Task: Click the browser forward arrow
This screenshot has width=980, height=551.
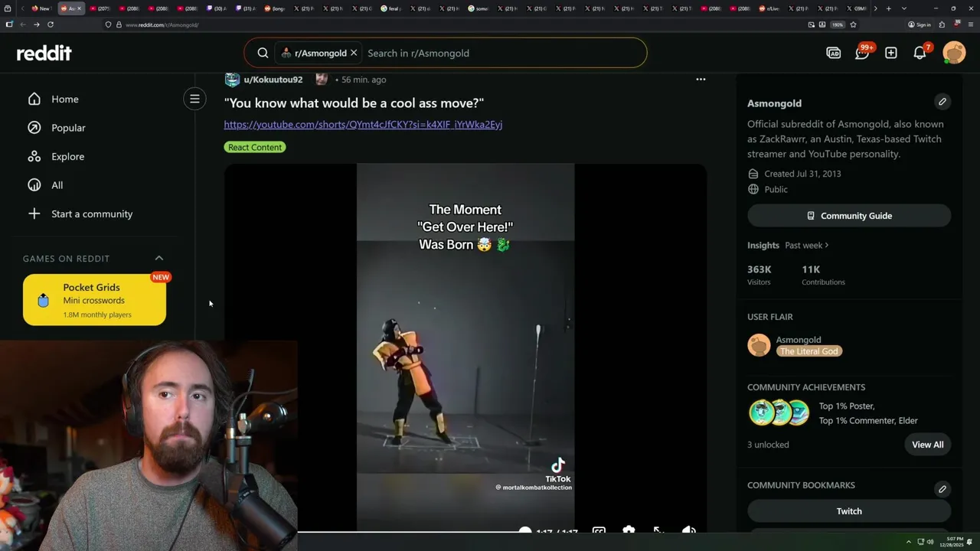Action: [x=36, y=24]
